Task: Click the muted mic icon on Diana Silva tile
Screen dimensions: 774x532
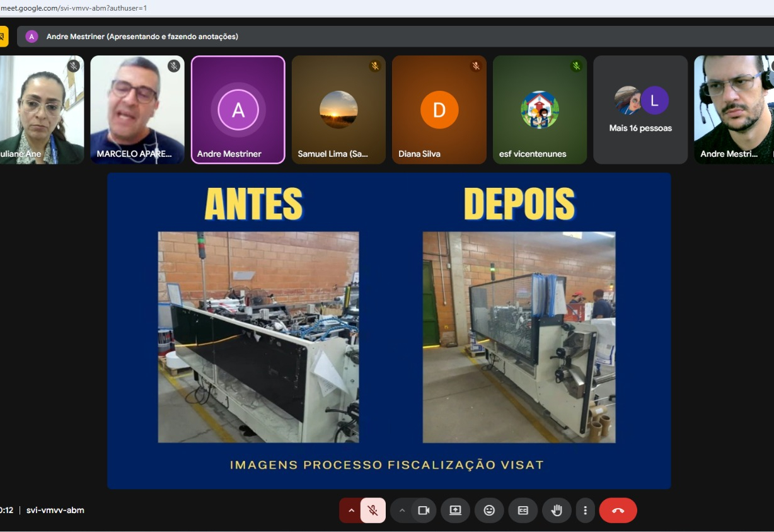Action: (475, 66)
